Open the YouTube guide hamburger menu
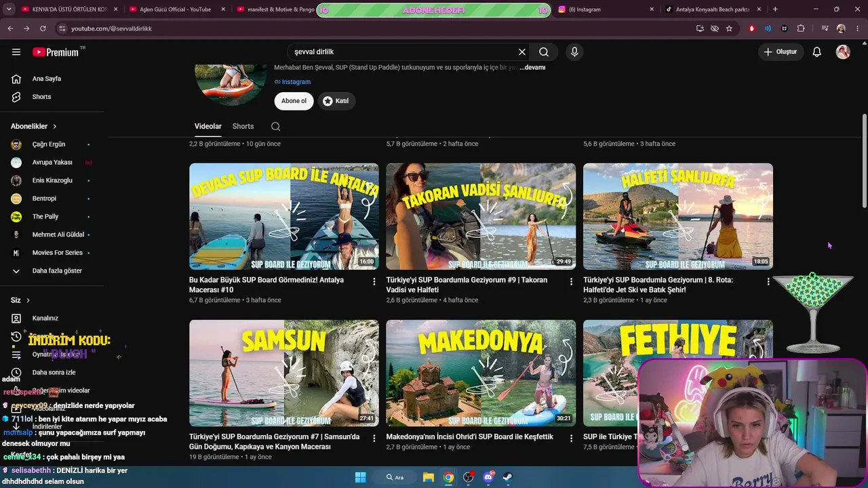This screenshot has width=868, height=488. [16, 52]
